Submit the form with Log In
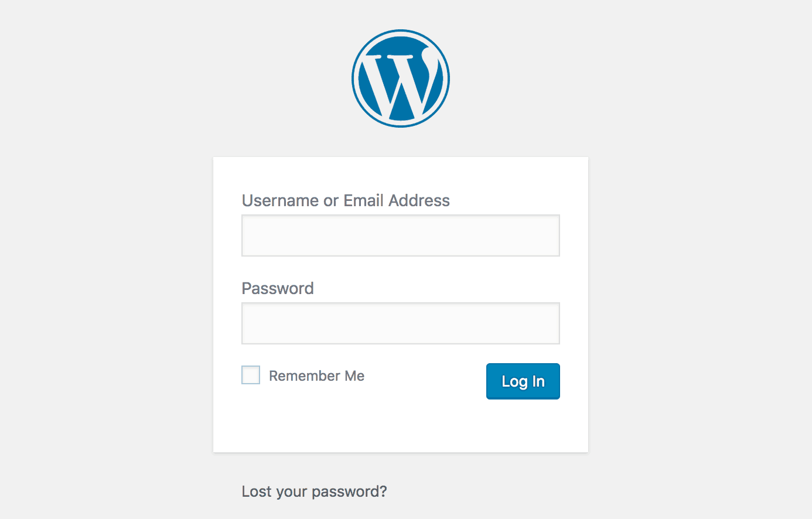The height and width of the screenshot is (519, 812). (x=523, y=381)
